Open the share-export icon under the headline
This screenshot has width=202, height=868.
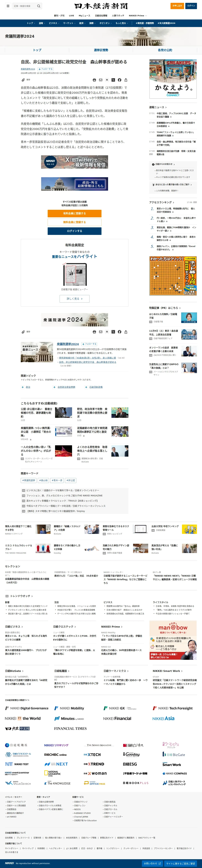126,80
